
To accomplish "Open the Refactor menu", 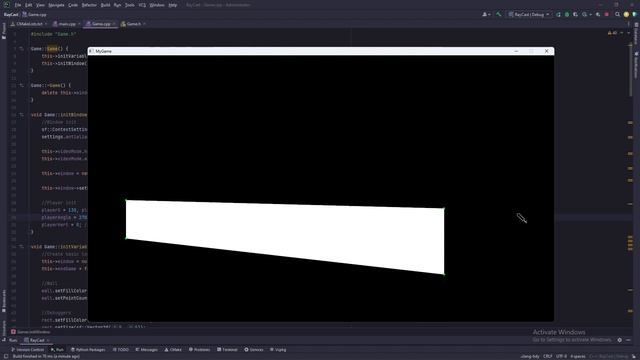I will [89, 5].
